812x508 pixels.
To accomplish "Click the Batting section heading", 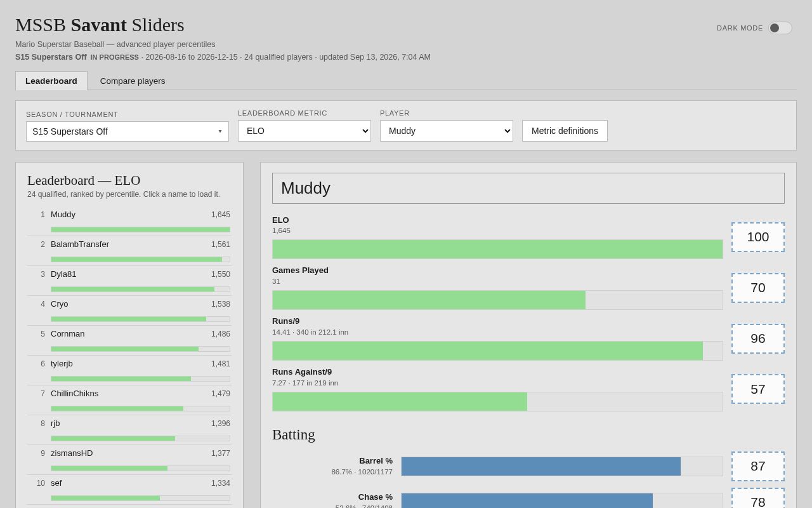I will click(294, 435).
